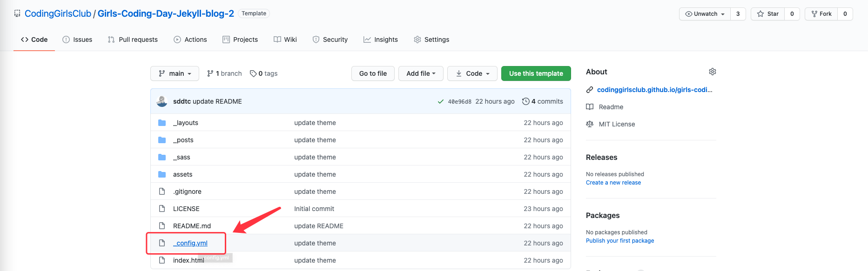Click the stargazers count beside Star
Screen dimensions: 868x271
pos(792,14)
